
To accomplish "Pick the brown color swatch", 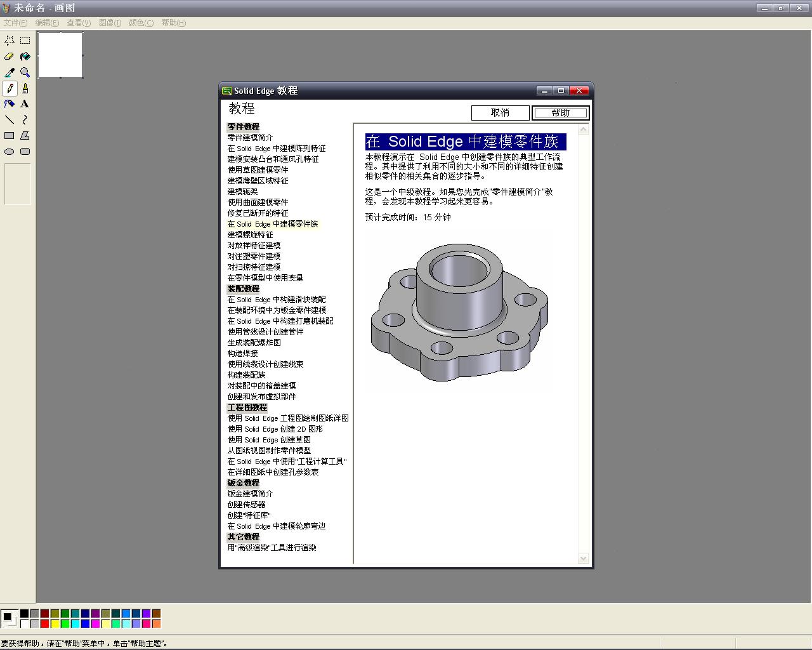I will click(x=156, y=613).
